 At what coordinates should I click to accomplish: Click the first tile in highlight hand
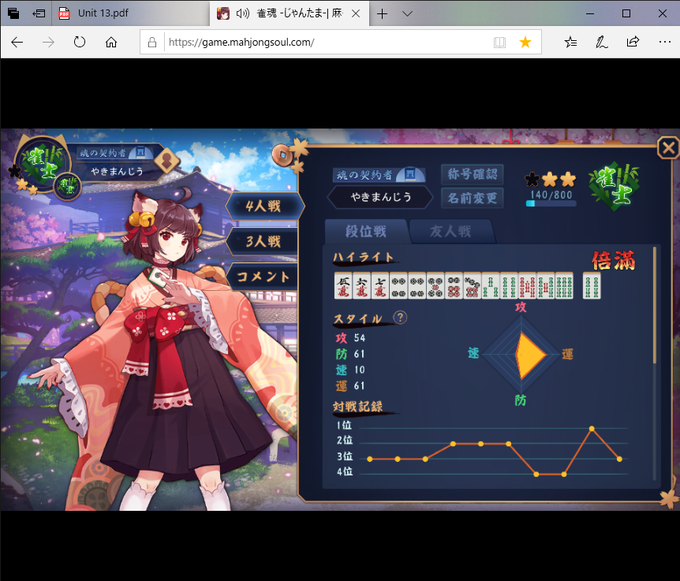coord(343,286)
